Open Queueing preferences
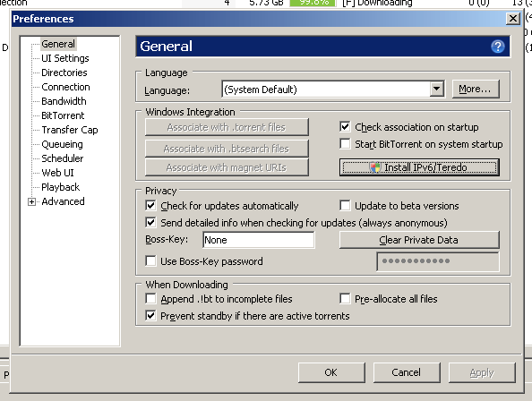Screen dimensions: 532x401 (62, 144)
